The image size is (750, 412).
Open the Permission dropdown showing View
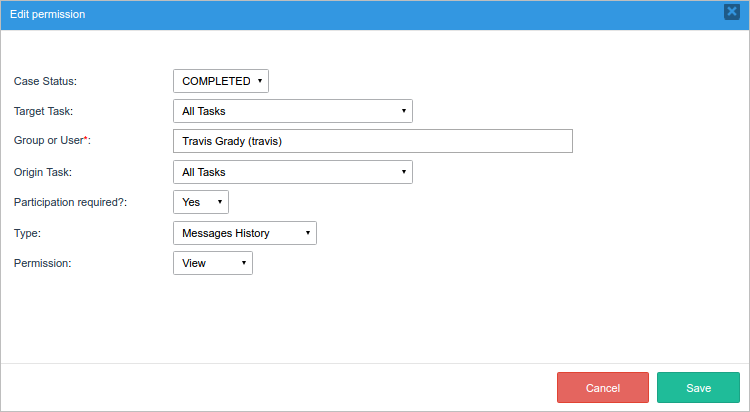coord(213,263)
